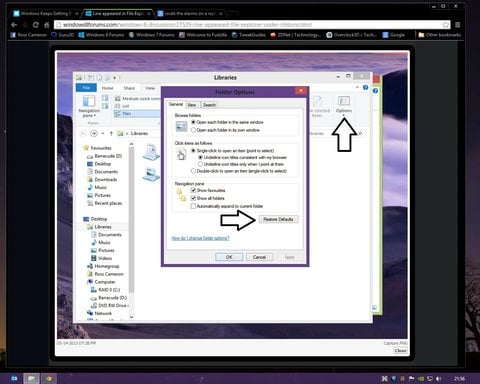Open the File ribbon tab in Explorer

click(x=86, y=88)
